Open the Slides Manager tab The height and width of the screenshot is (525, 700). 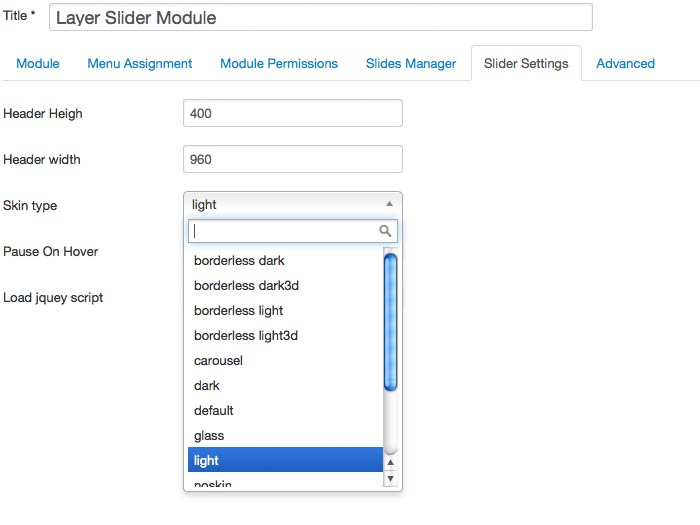pyautogui.click(x=411, y=64)
